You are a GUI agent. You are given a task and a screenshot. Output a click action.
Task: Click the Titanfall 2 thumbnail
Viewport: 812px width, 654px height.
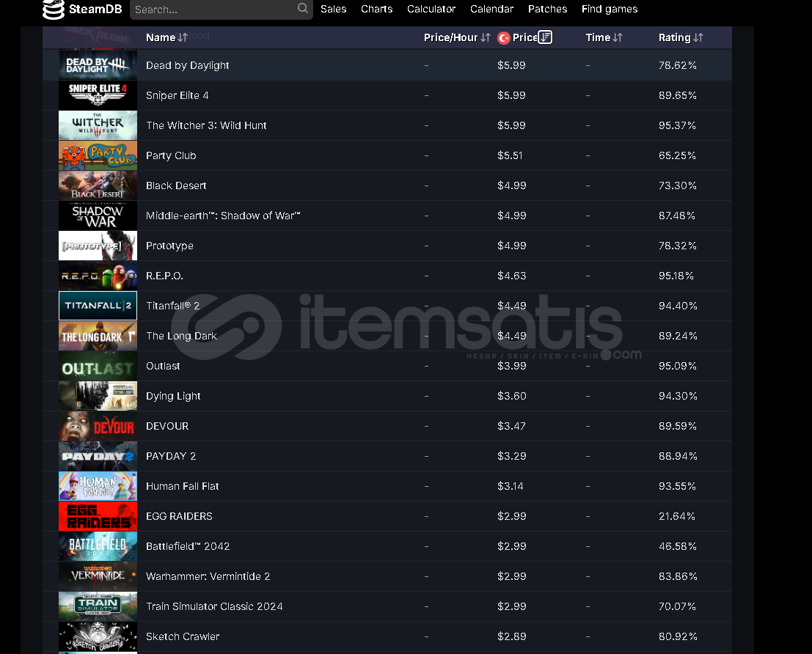pos(98,306)
